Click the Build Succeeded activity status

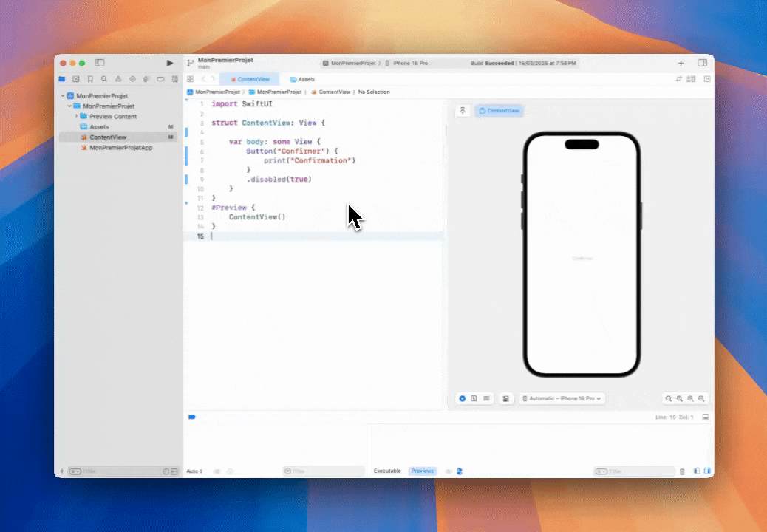[x=523, y=63]
